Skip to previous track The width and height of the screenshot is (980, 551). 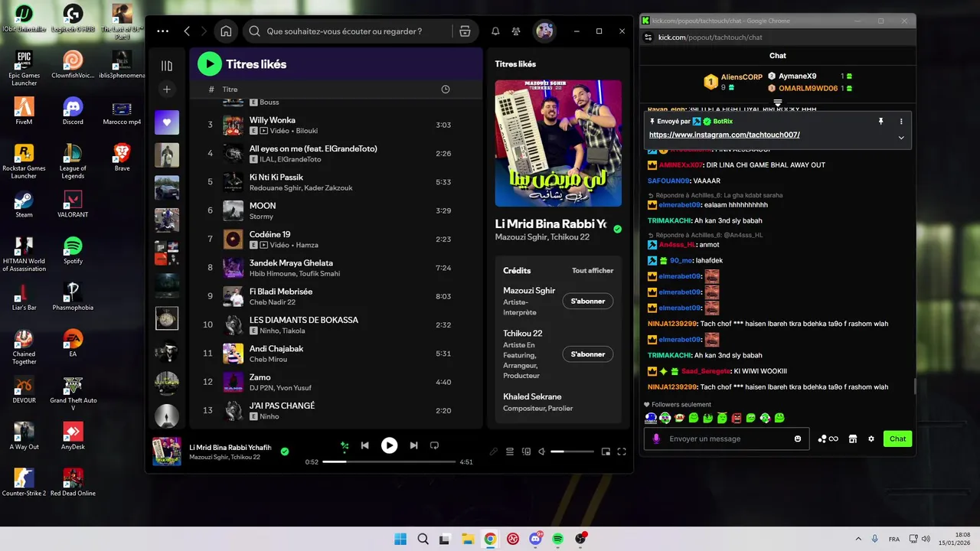coord(365,445)
